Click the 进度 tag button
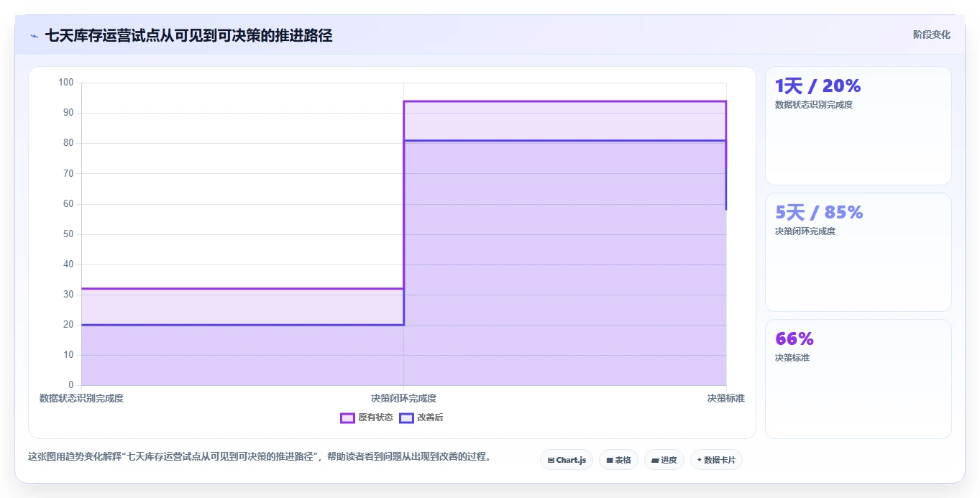Viewport: 980px width, 498px height. pyautogui.click(x=664, y=460)
